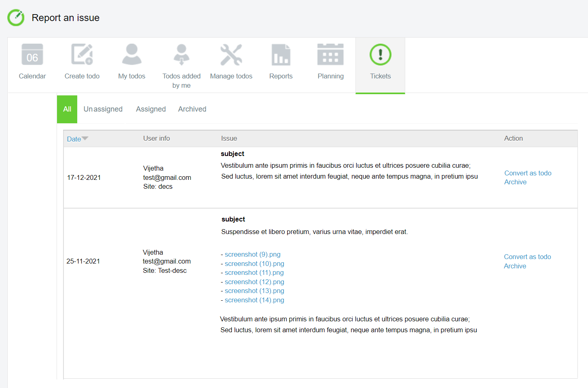Select Todos added by me icon
Screen dimensions: 588x388
[x=182, y=55]
